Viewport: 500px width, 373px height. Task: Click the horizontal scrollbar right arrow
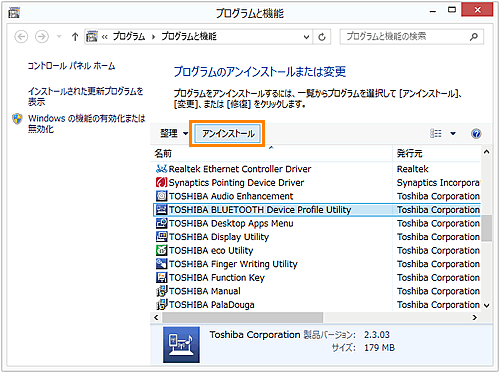[x=475, y=318]
